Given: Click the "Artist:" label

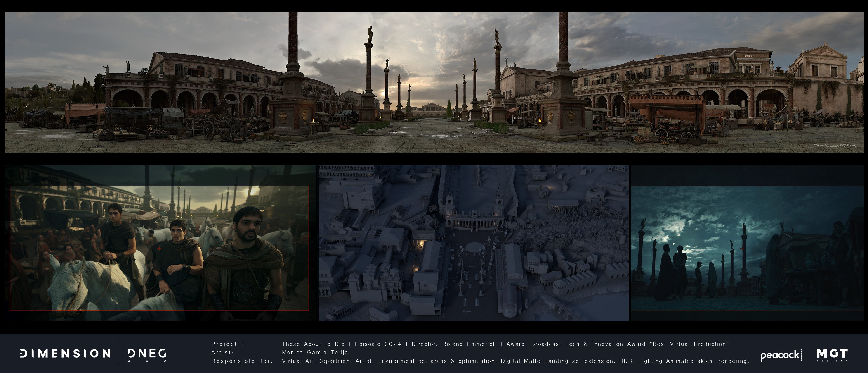Looking at the screenshot, I should 222,352.
